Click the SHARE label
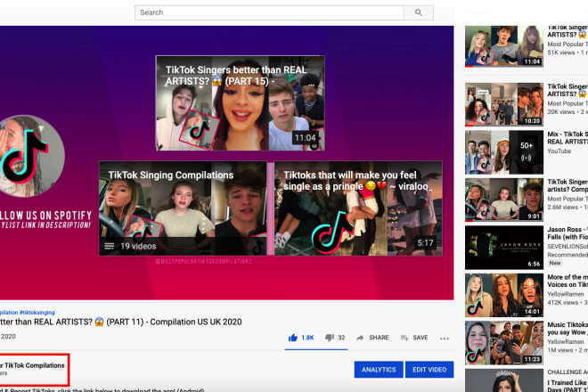 (379, 338)
